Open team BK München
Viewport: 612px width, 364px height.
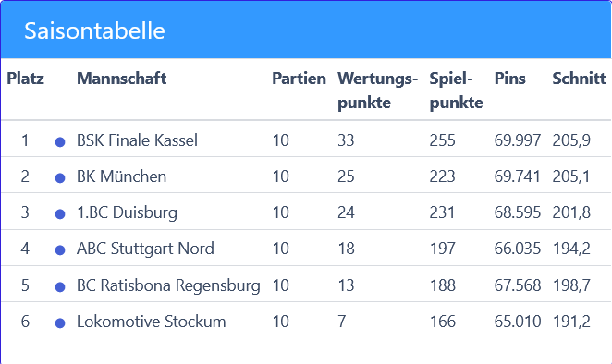tap(121, 176)
